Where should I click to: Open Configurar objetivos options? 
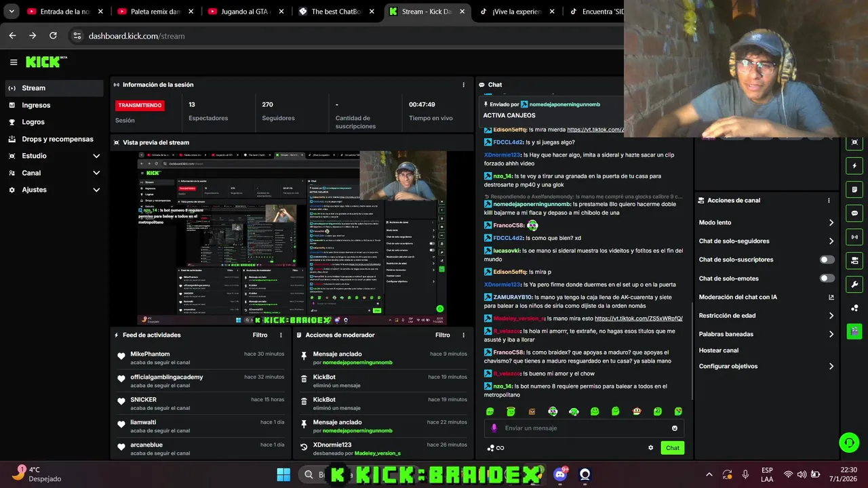766,366
